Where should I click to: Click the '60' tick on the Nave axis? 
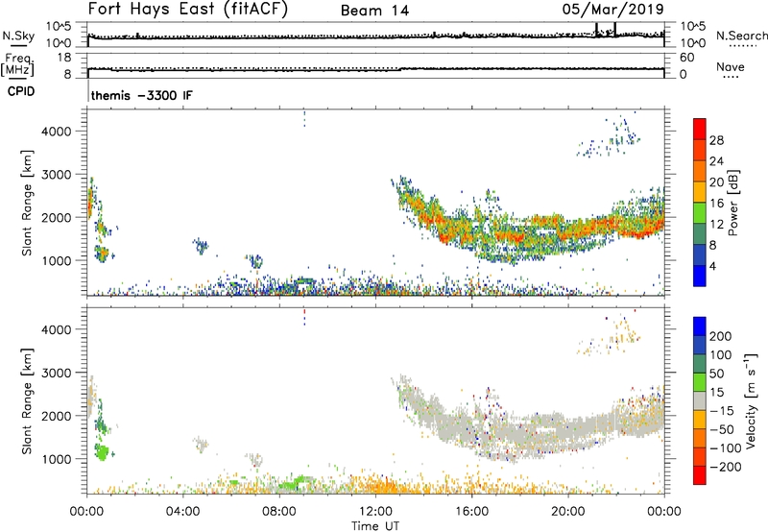(686, 58)
